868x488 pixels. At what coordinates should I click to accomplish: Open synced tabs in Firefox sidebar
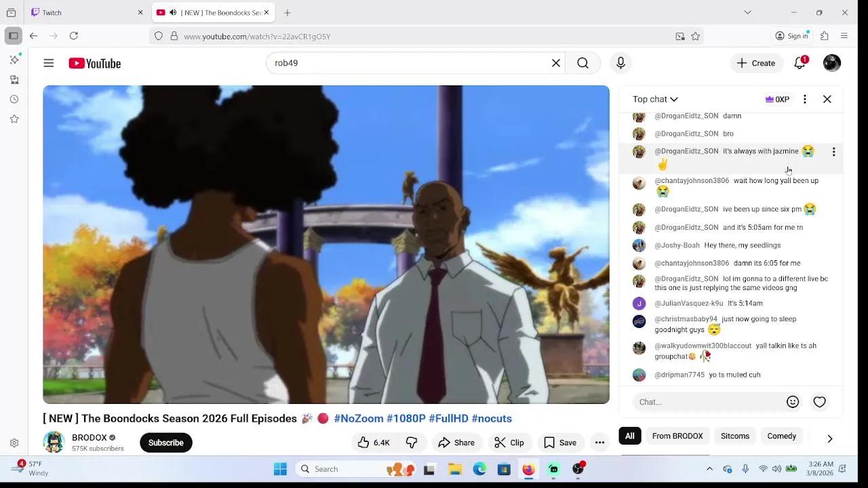pyautogui.click(x=14, y=79)
